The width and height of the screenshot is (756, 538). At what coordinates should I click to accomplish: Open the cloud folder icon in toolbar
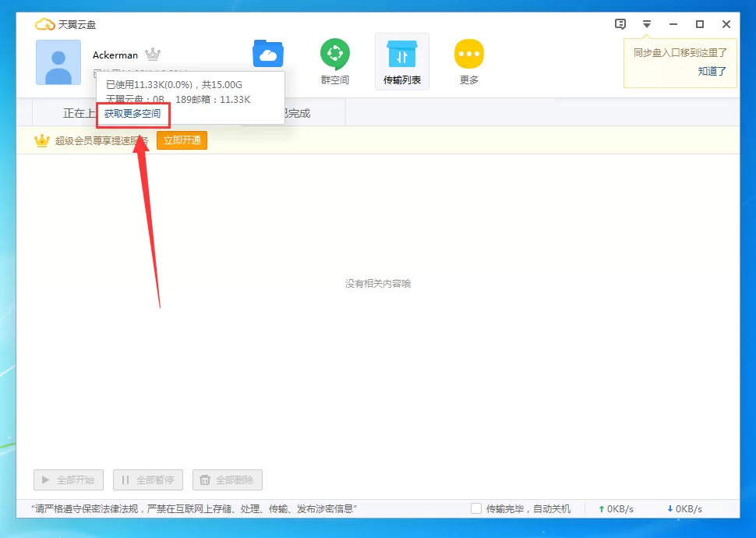pyautogui.click(x=268, y=54)
